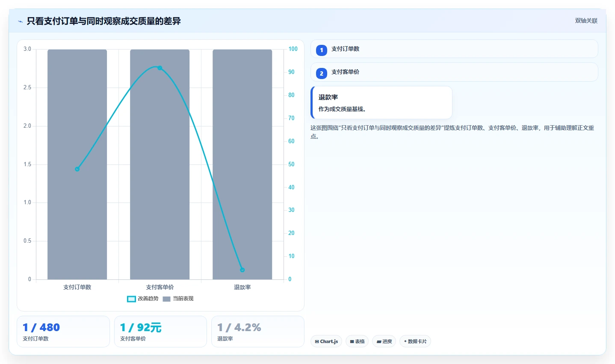Screen dimensions: 615x364
Task: Click the 进度 tag chip
Action: point(384,341)
